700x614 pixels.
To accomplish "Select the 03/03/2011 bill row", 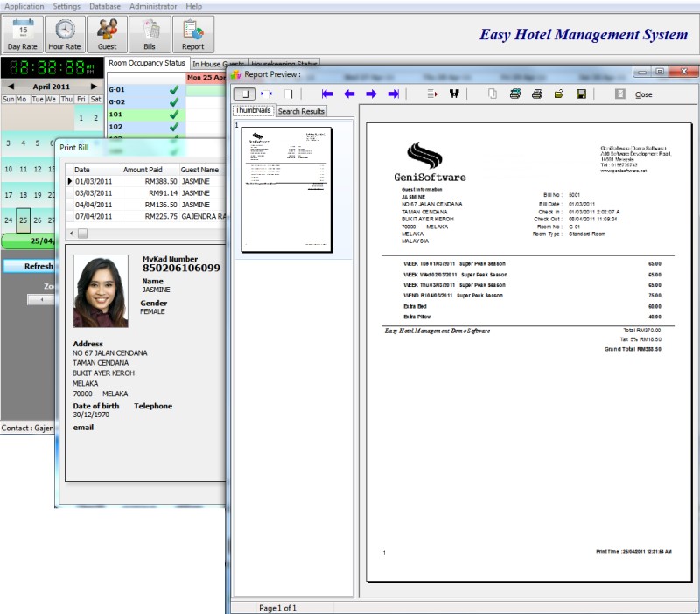I will click(x=146, y=192).
